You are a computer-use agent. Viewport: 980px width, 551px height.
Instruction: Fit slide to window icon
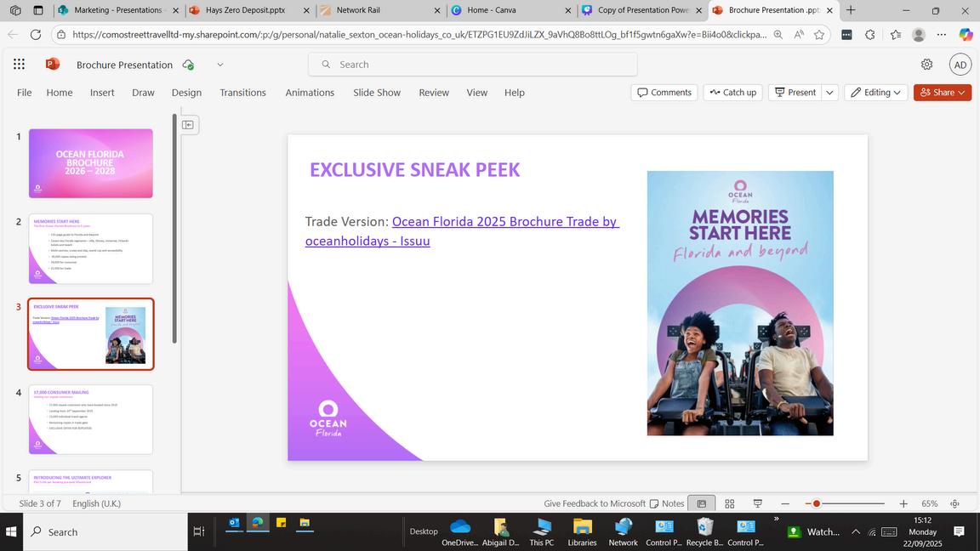[x=955, y=503]
